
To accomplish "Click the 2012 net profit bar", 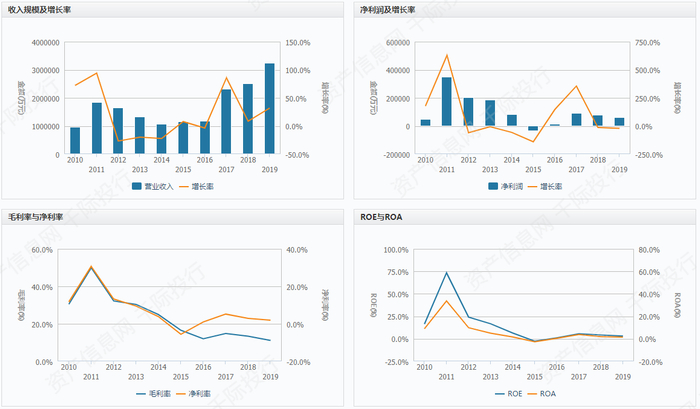I will [468, 112].
